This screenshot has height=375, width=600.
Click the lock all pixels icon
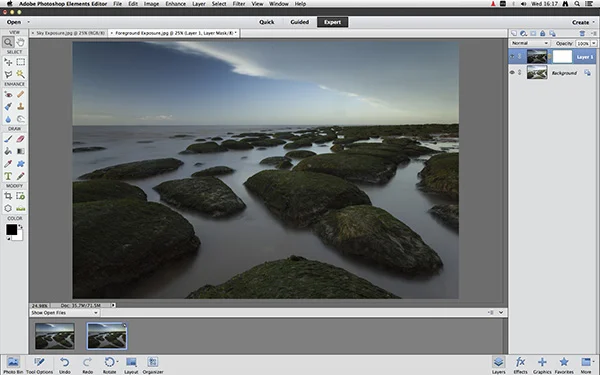tap(543, 34)
